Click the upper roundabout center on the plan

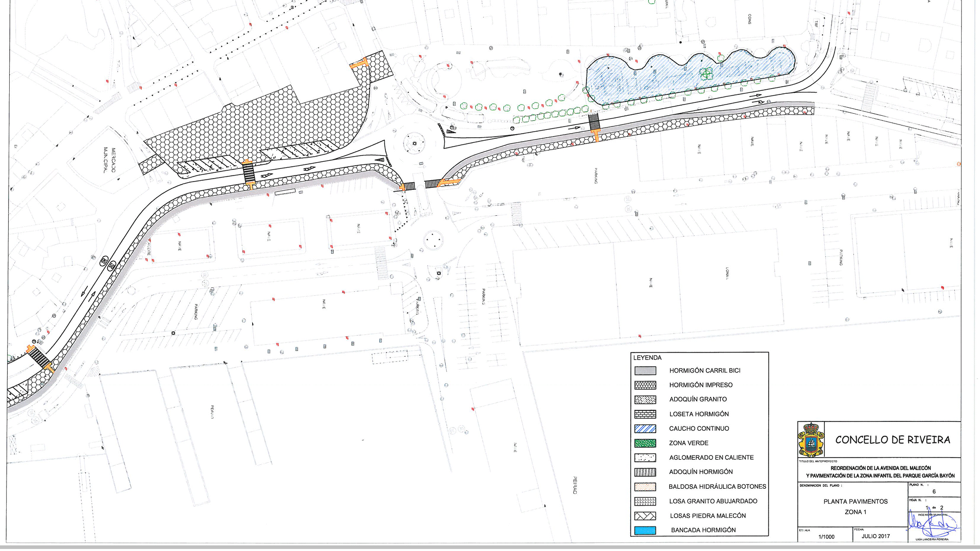click(414, 143)
